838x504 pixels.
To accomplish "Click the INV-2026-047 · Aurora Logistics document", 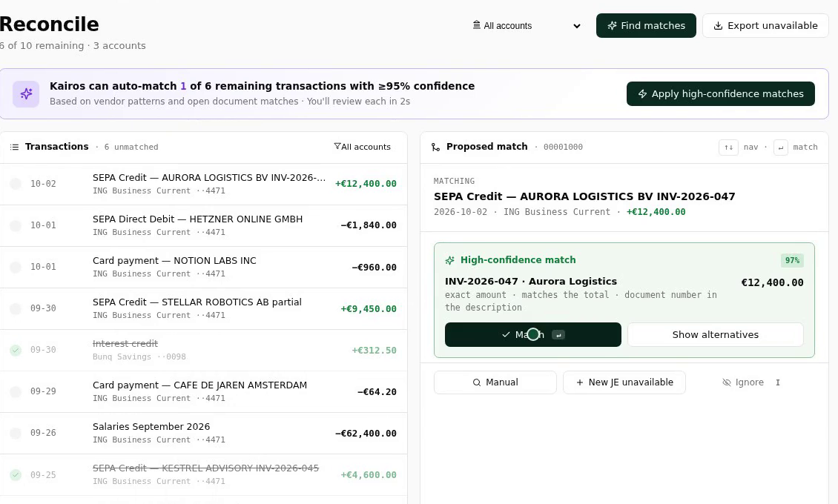I will click(531, 282).
